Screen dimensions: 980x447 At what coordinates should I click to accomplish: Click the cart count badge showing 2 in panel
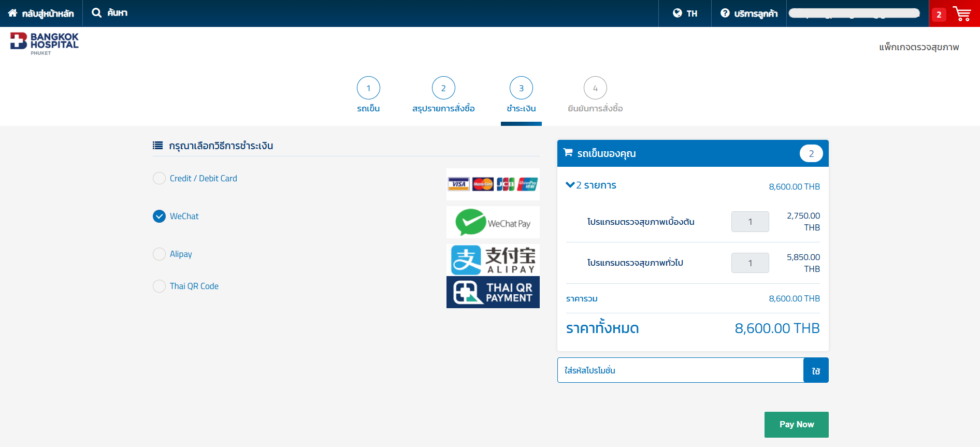click(811, 153)
